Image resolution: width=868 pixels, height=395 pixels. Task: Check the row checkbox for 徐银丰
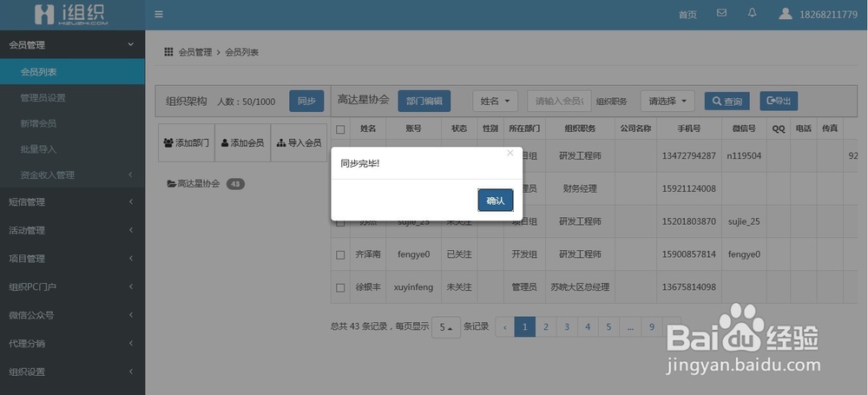tap(340, 287)
